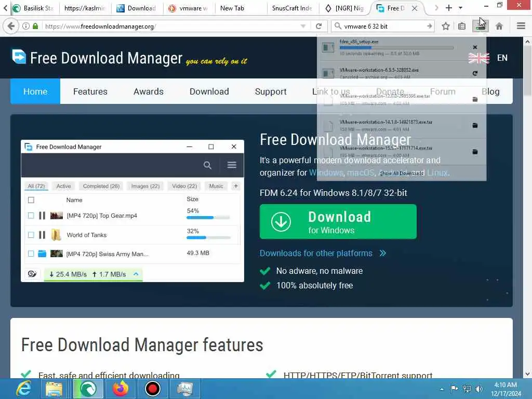532x399 pixels.
Task: Open hamburger menu in FDM preview window
Action: pos(232,165)
